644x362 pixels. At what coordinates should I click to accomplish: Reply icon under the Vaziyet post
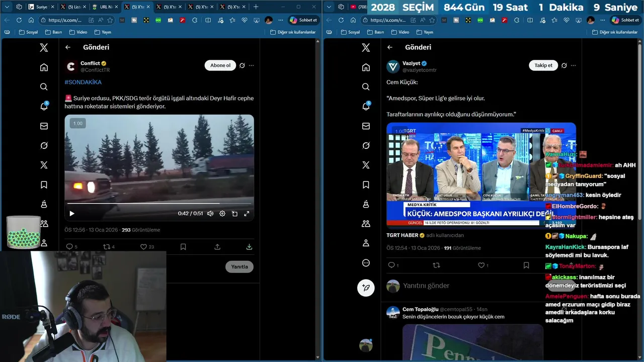tap(391, 265)
